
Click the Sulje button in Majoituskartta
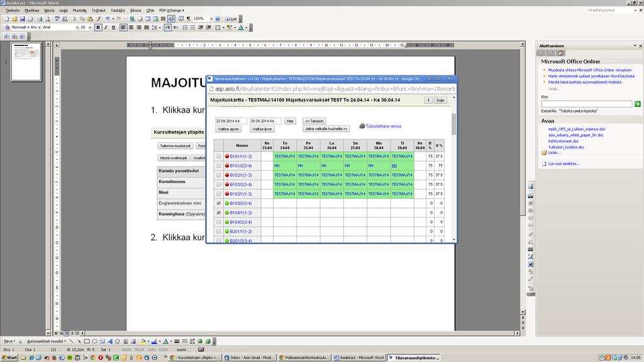(440, 100)
